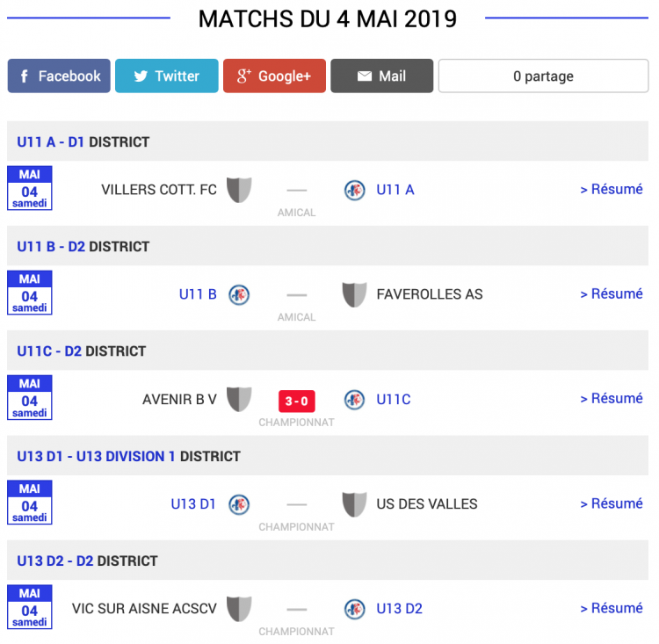Open the U11 A - D1 category link
This screenshot has width=659, height=644.
point(51,141)
